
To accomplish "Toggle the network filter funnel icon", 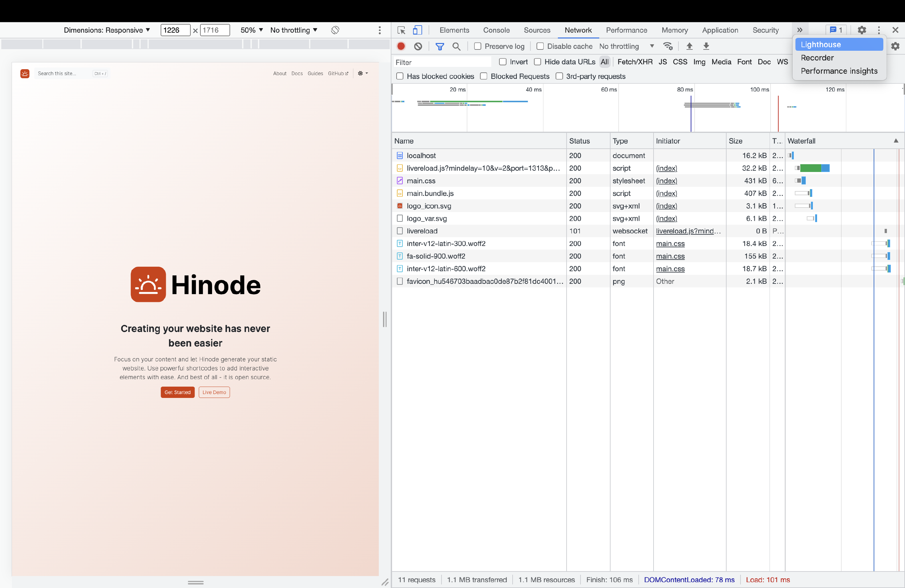I will click(x=440, y=46).
